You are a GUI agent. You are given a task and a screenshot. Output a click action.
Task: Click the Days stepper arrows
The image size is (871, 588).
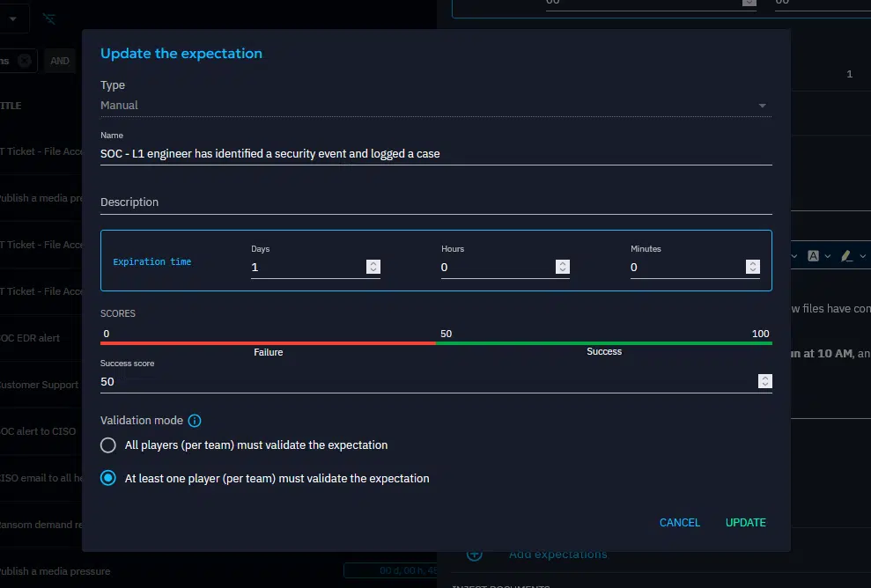[x=373, y=267]
